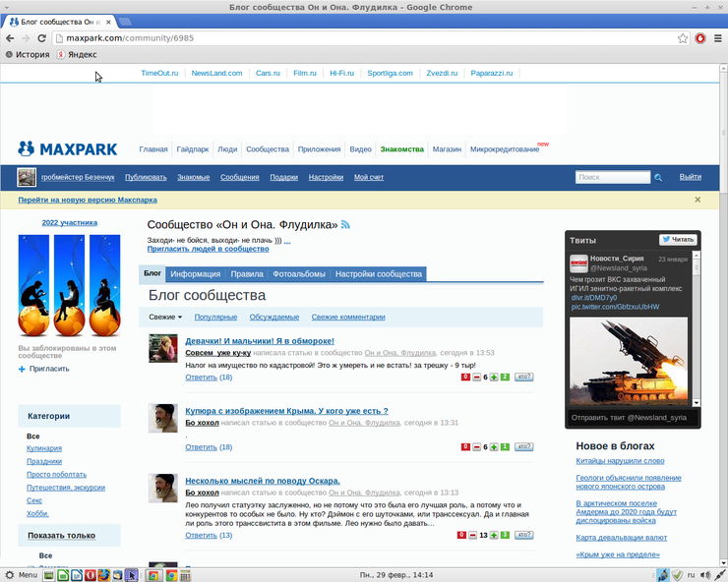
Task: Switch to the Правила tab
Action: [x=246, y=274]
